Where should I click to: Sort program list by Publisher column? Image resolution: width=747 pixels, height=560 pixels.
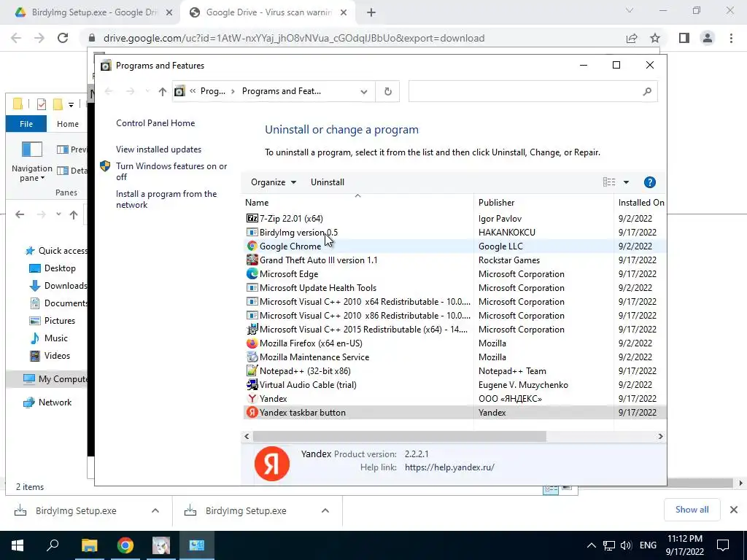click(543, 203)
